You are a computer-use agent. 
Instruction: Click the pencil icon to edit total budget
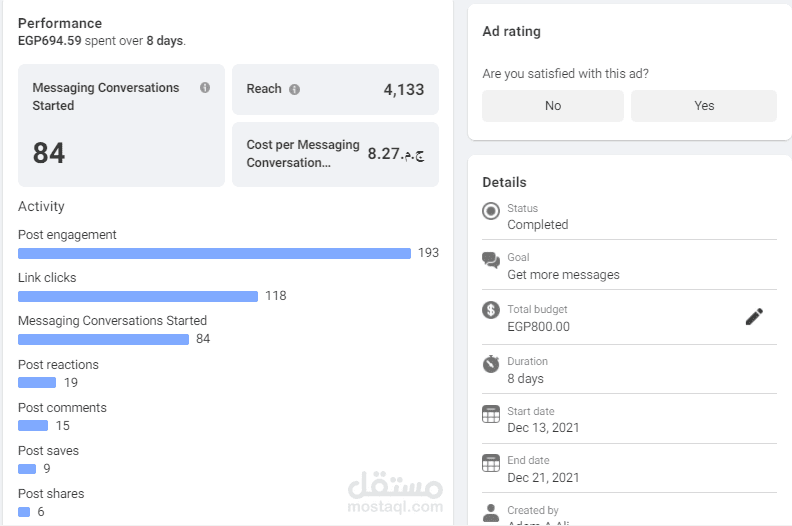click(754, 317)
